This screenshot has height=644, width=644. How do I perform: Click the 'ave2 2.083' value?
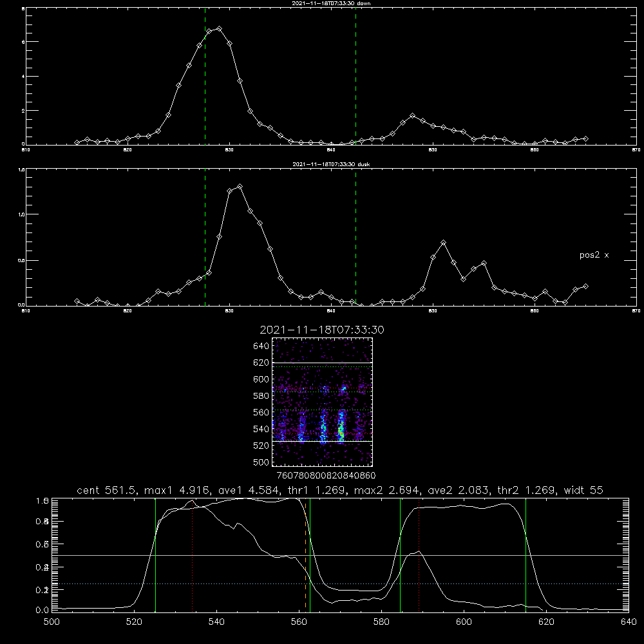pos(459,490)
